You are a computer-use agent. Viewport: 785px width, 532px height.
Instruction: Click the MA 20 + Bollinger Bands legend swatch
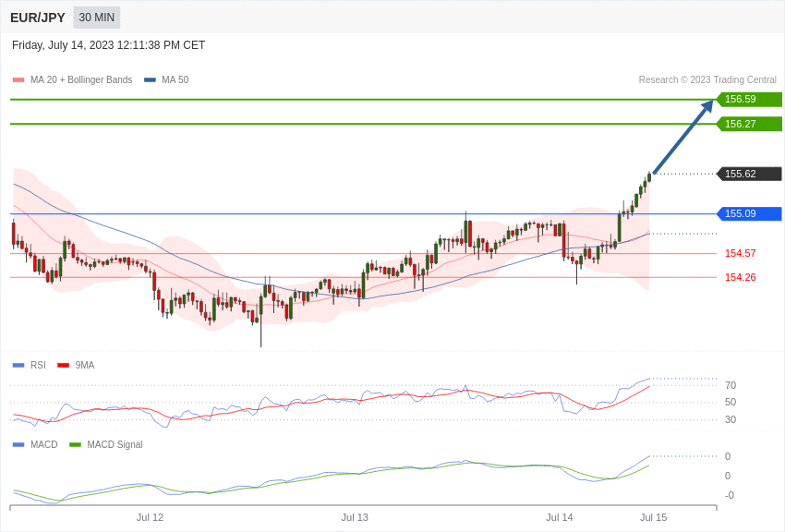point(18,80)
